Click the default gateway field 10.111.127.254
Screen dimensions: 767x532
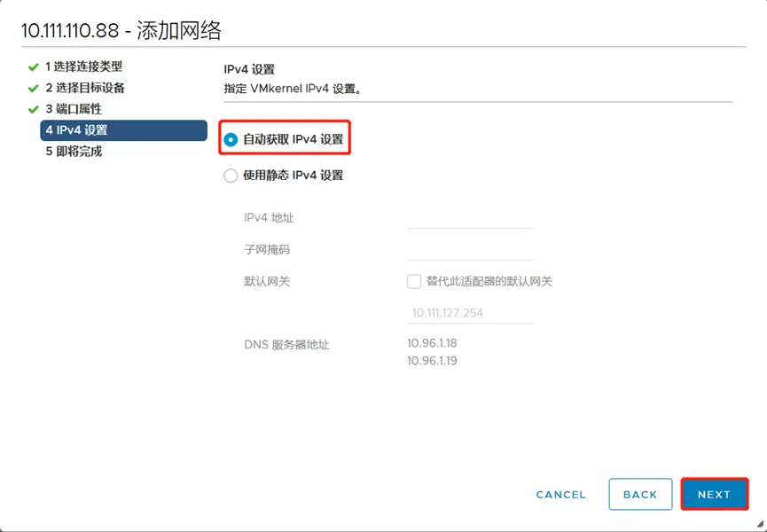(x=470, y=313)
